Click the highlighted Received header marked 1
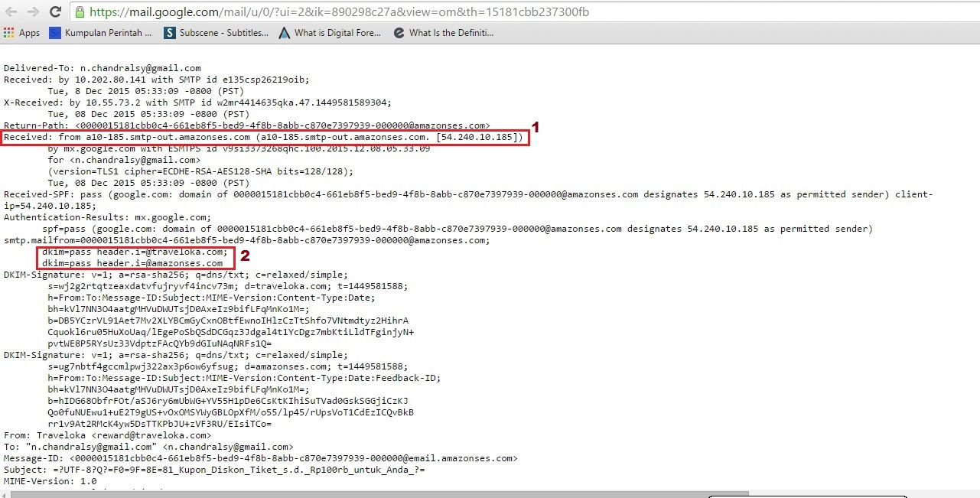Screen dimensions: 980x498 pos(264,137)
